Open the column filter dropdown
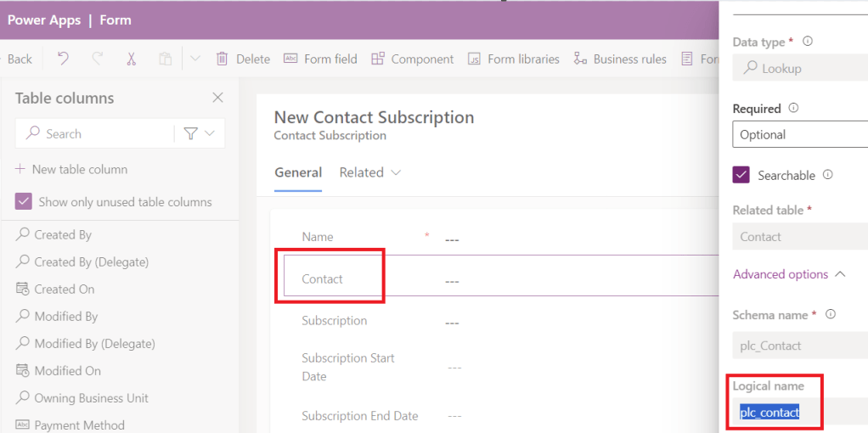The height and width of the screenshot is (433, 868). [199, 133]
